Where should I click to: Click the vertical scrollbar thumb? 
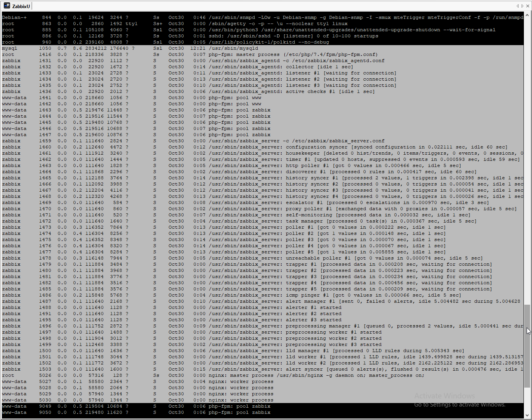(x=527, y=346)
